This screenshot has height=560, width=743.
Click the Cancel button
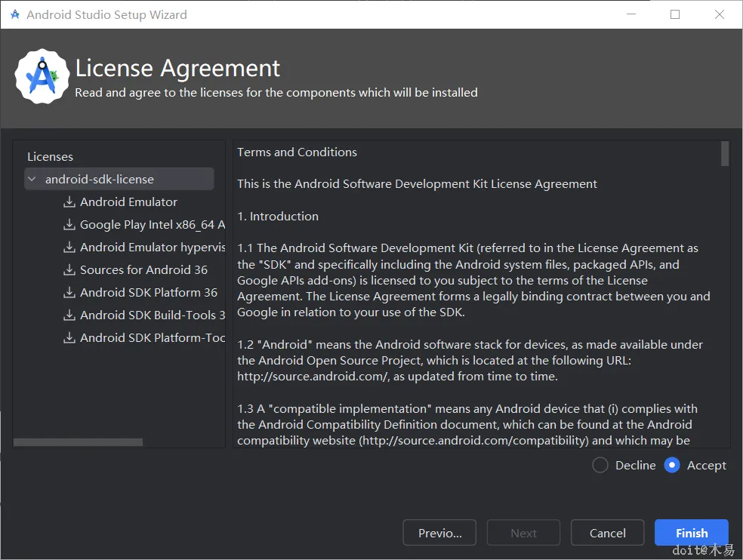click(x=607, y=533)
